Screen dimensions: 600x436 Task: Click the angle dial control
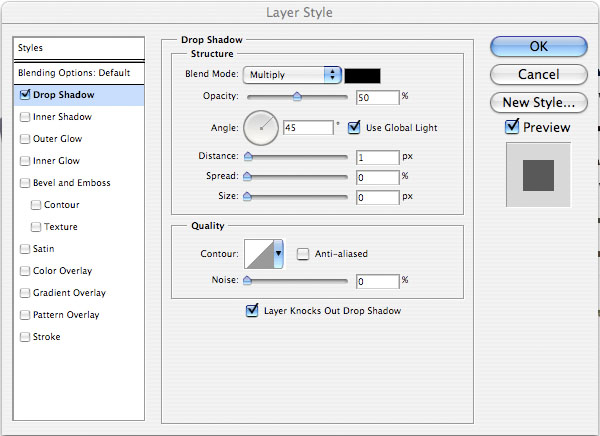[261, 128]
